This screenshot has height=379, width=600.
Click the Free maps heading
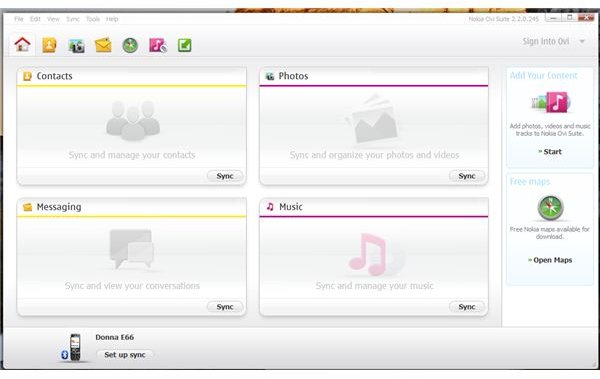coord(530,181)
